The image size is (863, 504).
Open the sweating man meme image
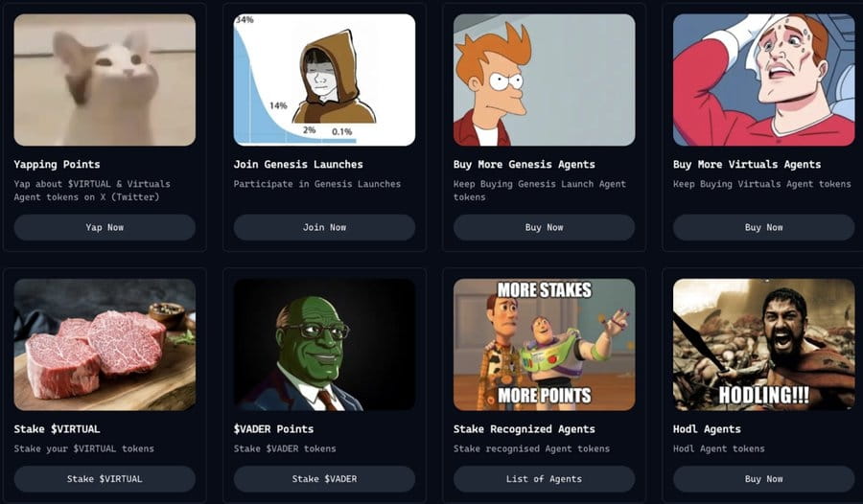(x=763, y=80)
